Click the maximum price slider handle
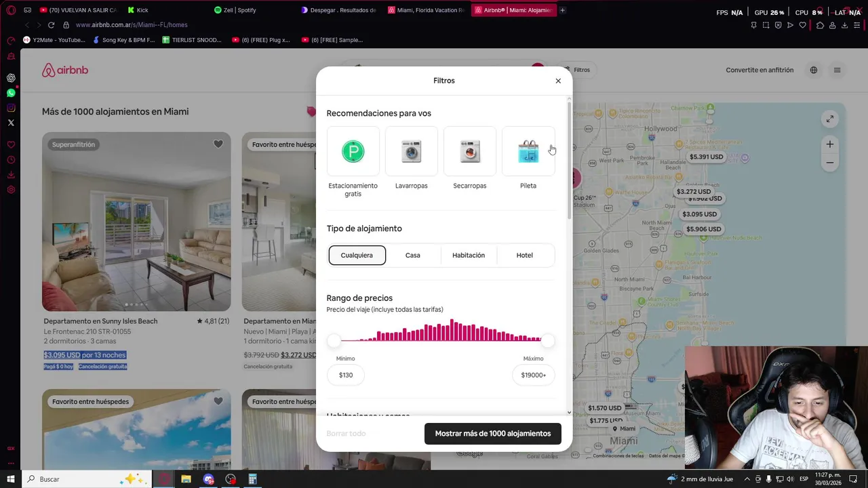The height and width of the screenshot is (488, 868). click(x=548, y=340)
